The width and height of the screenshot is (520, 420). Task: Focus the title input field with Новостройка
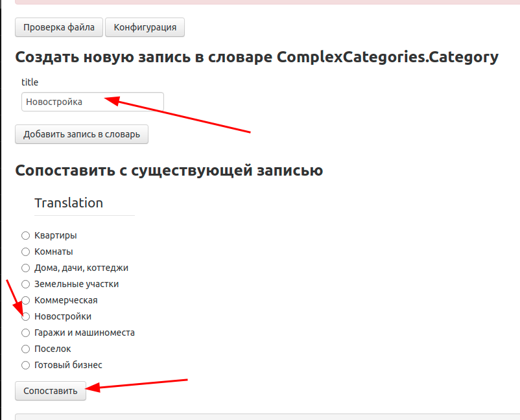click(x=93, y=102)
